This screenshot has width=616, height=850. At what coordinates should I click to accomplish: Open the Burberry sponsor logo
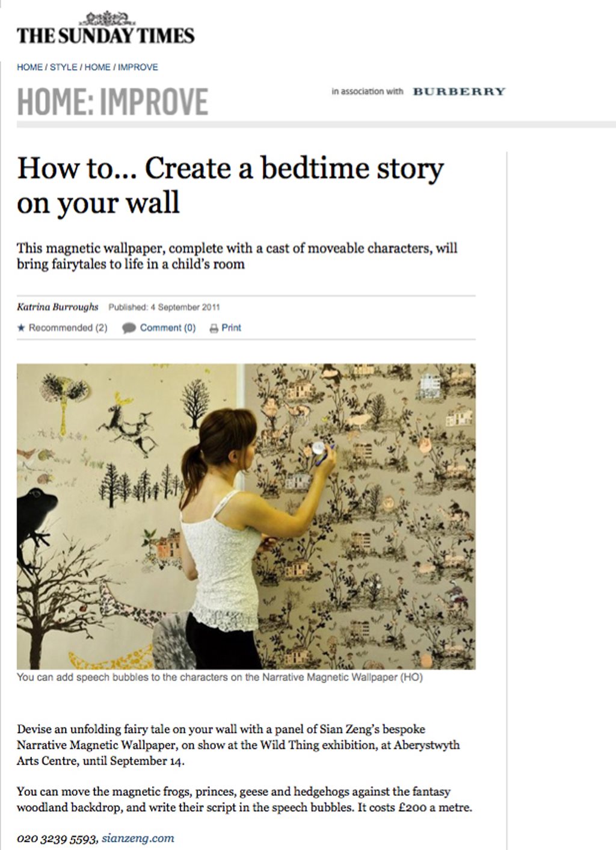(x=459, y=92)
